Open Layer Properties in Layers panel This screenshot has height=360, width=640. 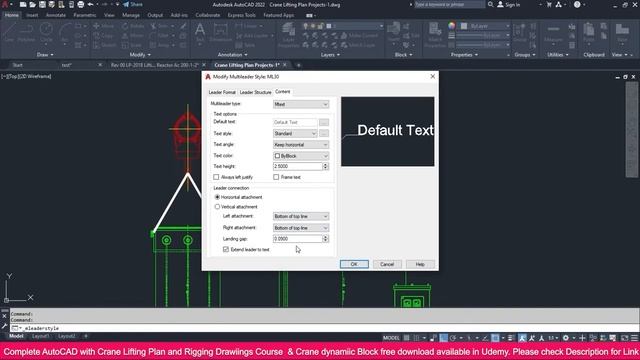point(289,35)
